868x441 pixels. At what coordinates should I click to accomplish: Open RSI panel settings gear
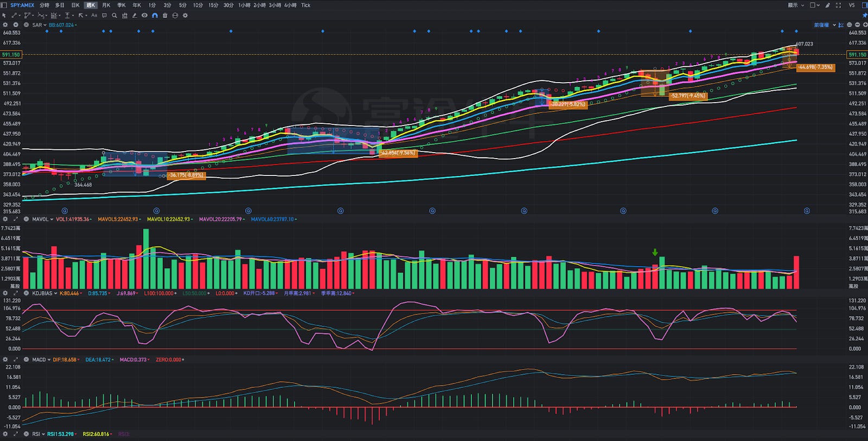[x=5, y=434]
